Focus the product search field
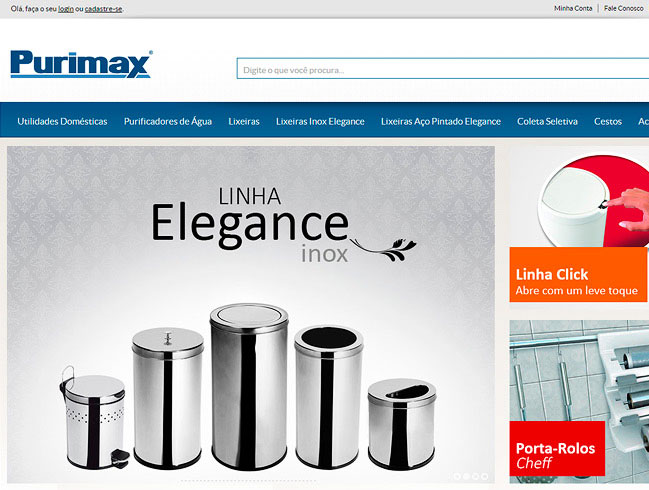The width and height of the screenshot is (649, 490). 443,69
